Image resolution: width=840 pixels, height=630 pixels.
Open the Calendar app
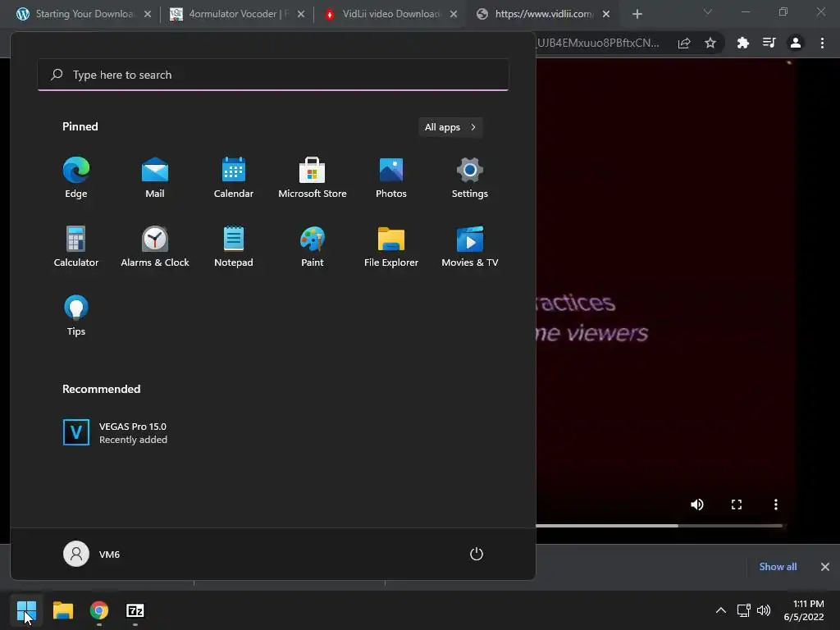click(234, 178)
